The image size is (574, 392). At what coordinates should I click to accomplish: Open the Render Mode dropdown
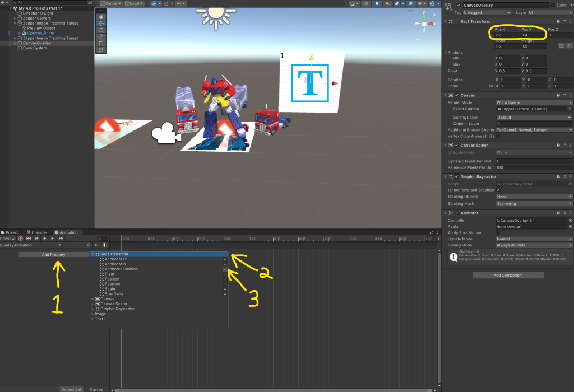pos(534,103)
